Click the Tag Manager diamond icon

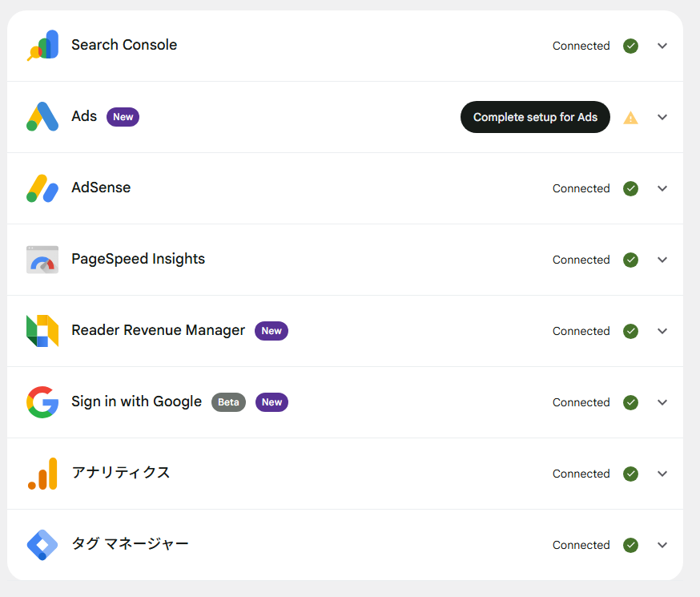pos(42,545)
